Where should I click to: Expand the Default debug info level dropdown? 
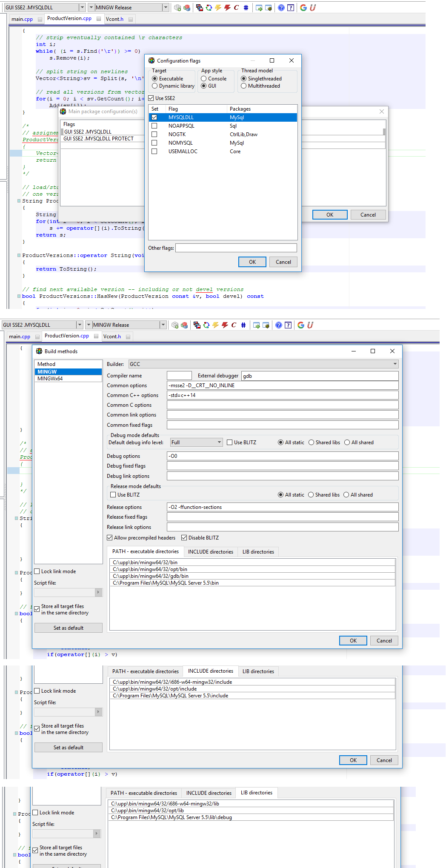point(219,443)
